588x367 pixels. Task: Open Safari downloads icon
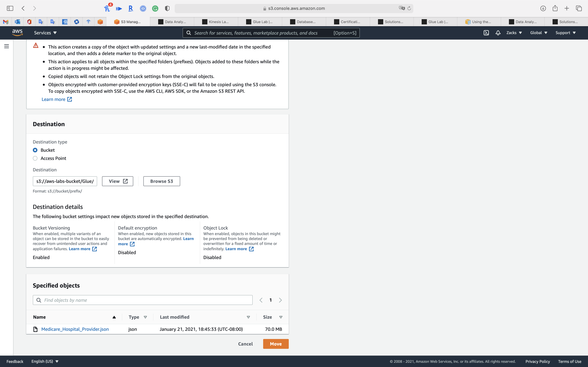click(543, 8)
